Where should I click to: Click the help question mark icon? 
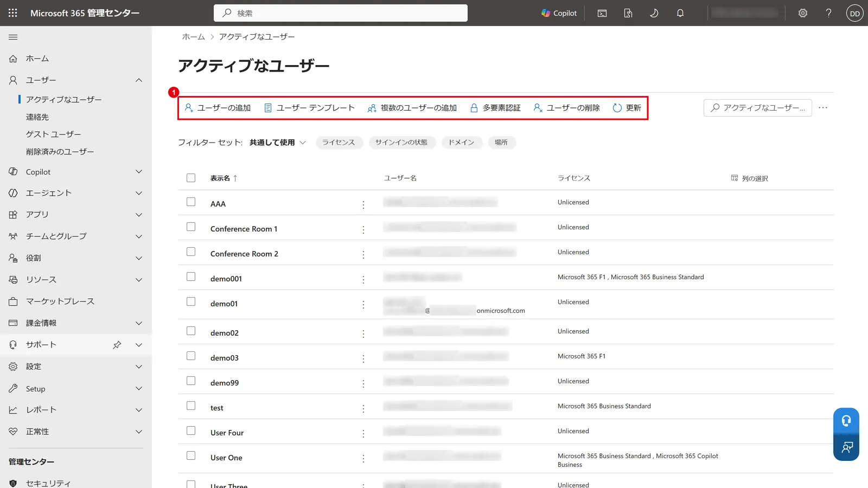coord(828,13)
